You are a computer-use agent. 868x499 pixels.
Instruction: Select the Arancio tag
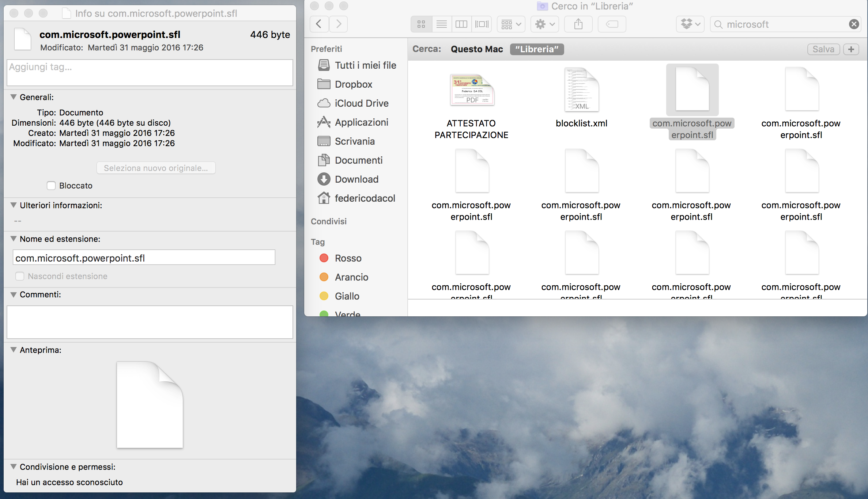coord(344,277)
